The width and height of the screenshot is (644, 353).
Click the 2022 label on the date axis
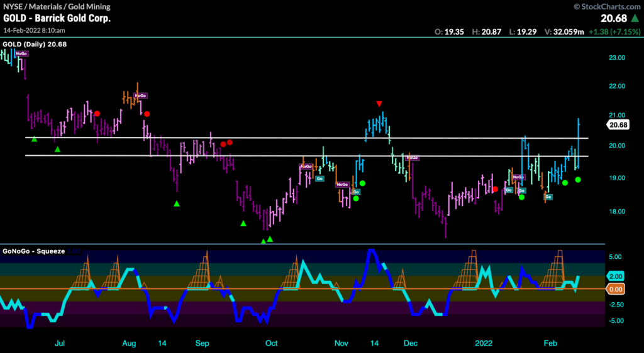(484, 344)
